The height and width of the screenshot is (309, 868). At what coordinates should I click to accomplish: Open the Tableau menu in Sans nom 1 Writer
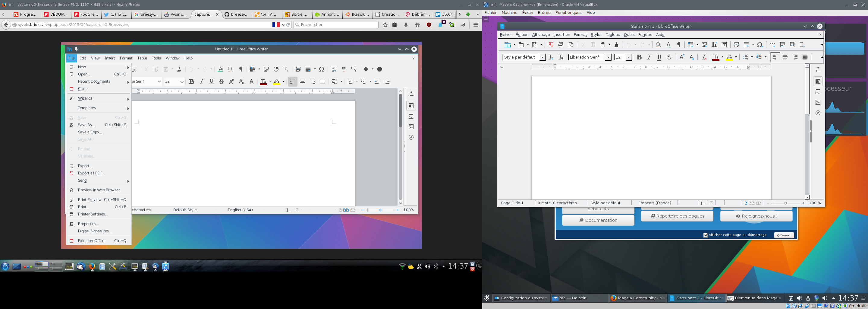tap(613, 35)
